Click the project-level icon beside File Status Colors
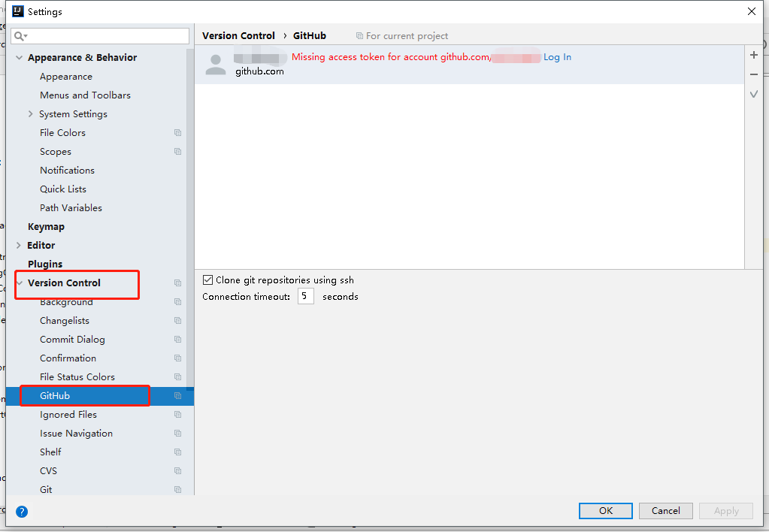The height and width of the screenshot is (532, 769). tap(177, 377)
